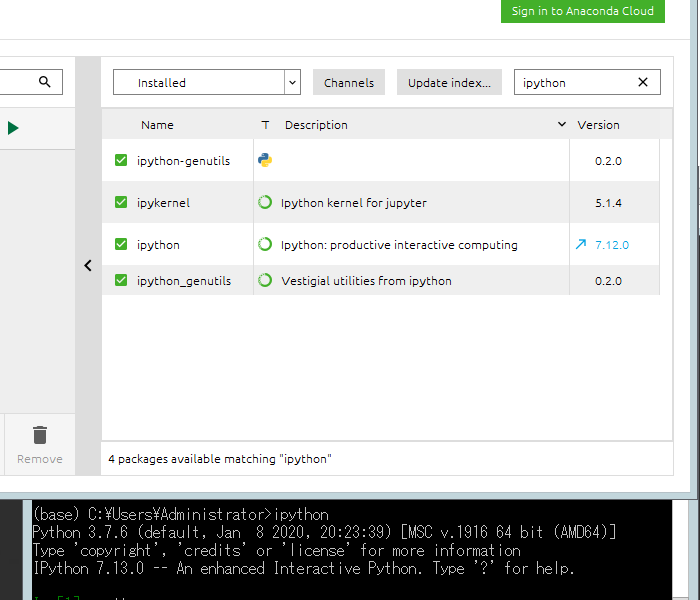The width and height of the screenshot is (700, 600).
Task: Click the Remove label under the trash icon
Action: [x=40, y=459]
